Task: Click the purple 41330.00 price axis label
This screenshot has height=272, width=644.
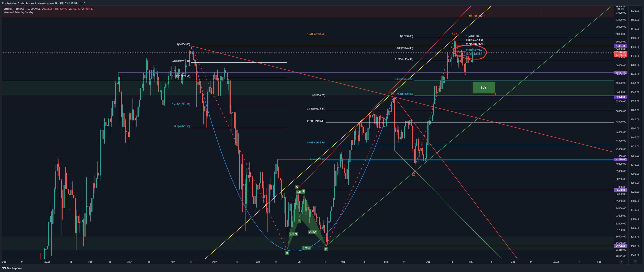Action: [621, 159]
